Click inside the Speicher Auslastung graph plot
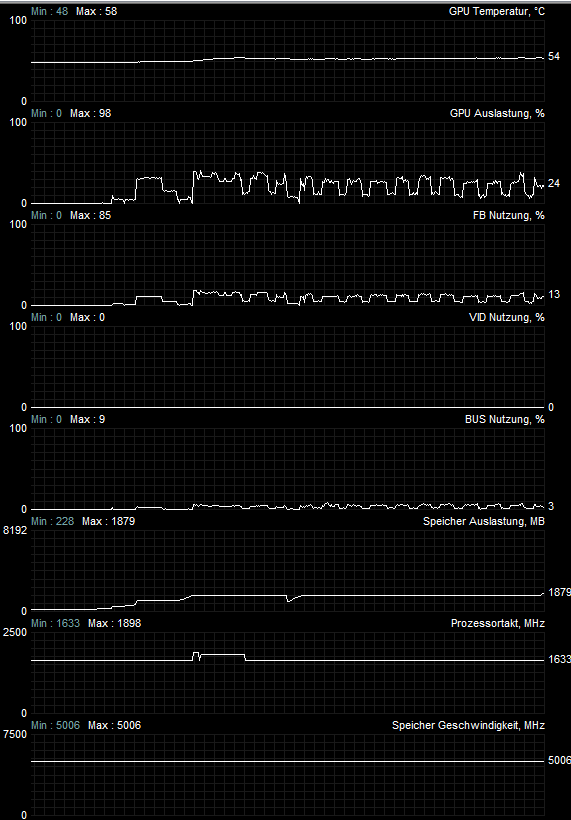The image size is (571, 820). pos(288,571)
